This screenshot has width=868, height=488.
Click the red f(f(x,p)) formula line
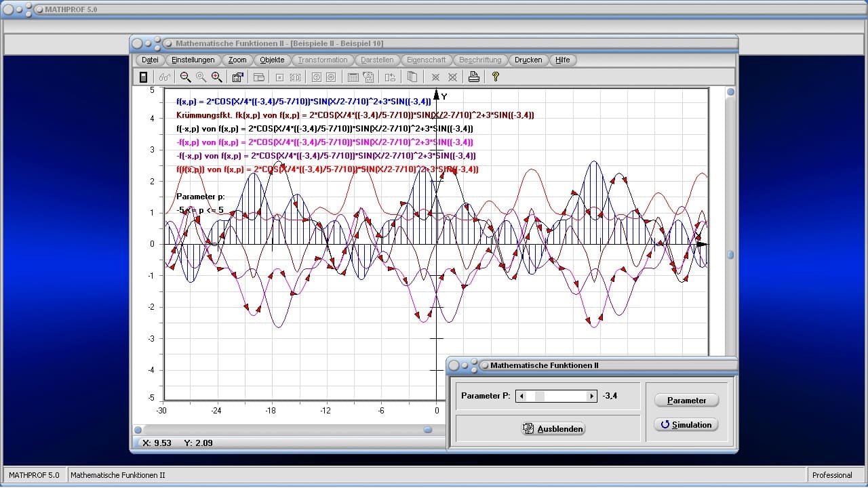pyautogui.click(x=327, y=169)
